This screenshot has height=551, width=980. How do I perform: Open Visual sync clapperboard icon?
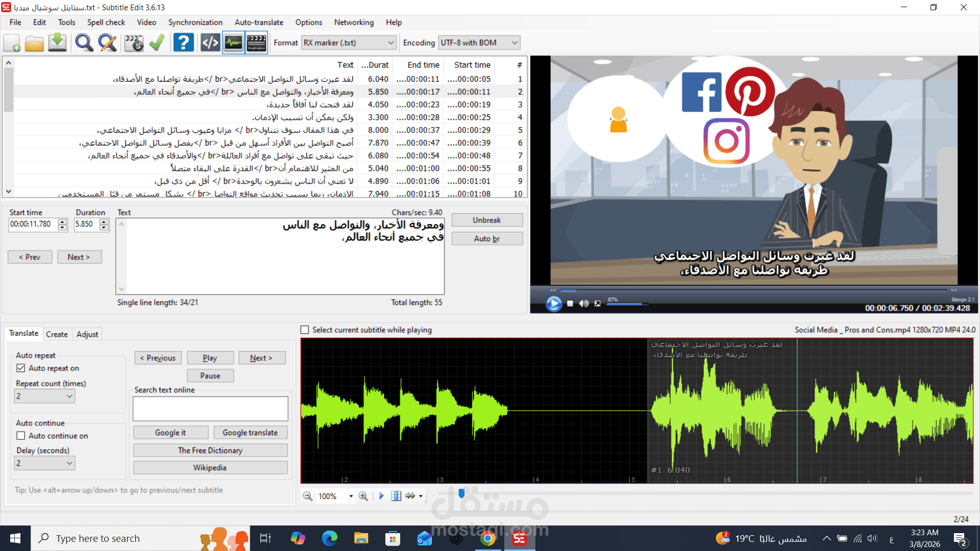pyautogui.click(x=134, y=43)
